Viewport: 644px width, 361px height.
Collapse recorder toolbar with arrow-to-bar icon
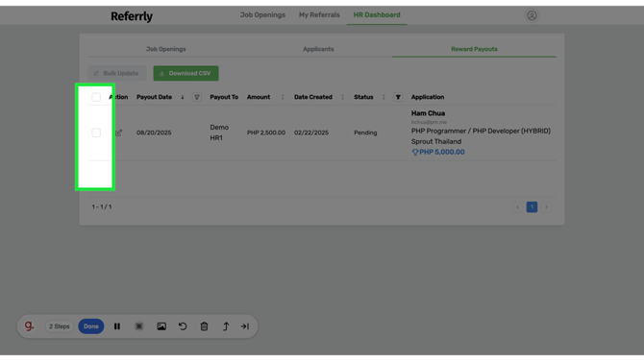coord(245,326)
